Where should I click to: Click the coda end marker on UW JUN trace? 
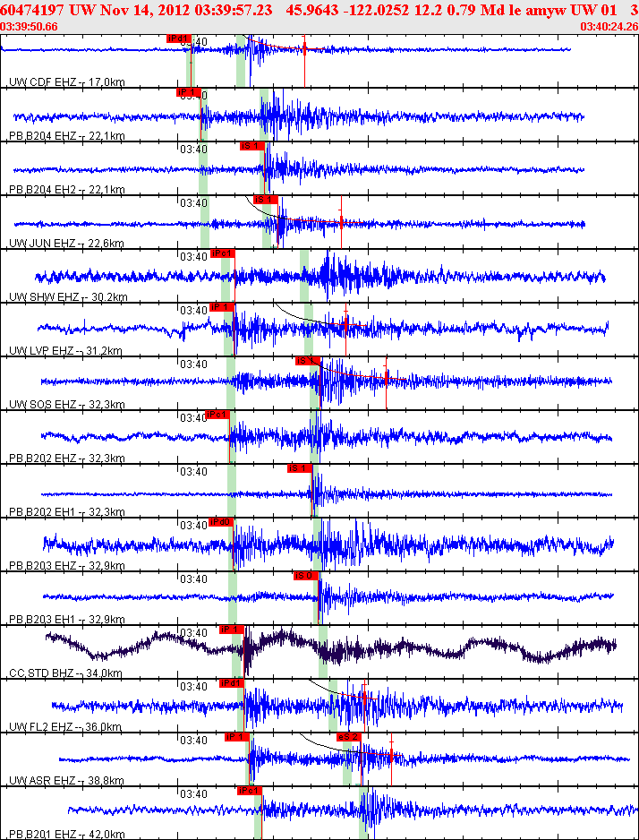[341, 221]
